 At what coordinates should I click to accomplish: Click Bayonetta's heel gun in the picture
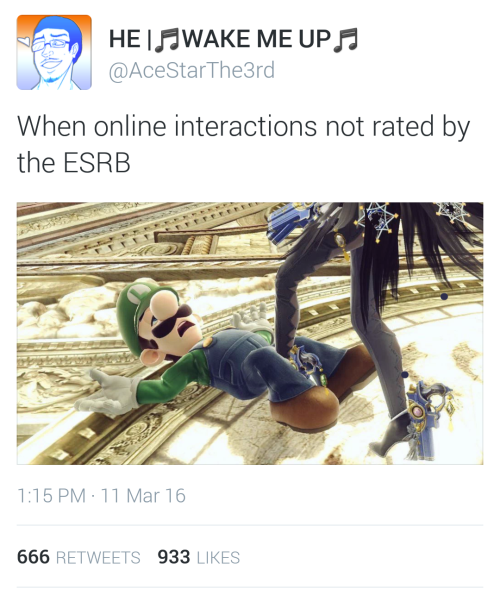[428, 419]
